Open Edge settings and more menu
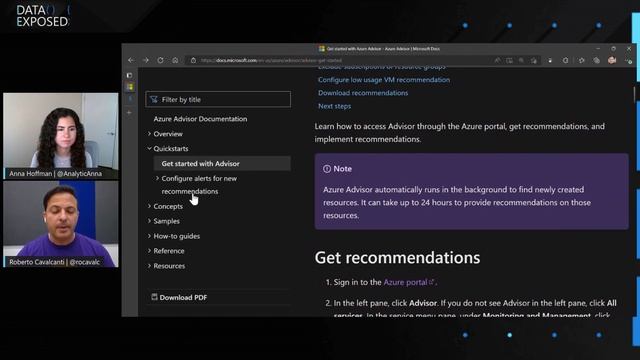 (628, 60)
